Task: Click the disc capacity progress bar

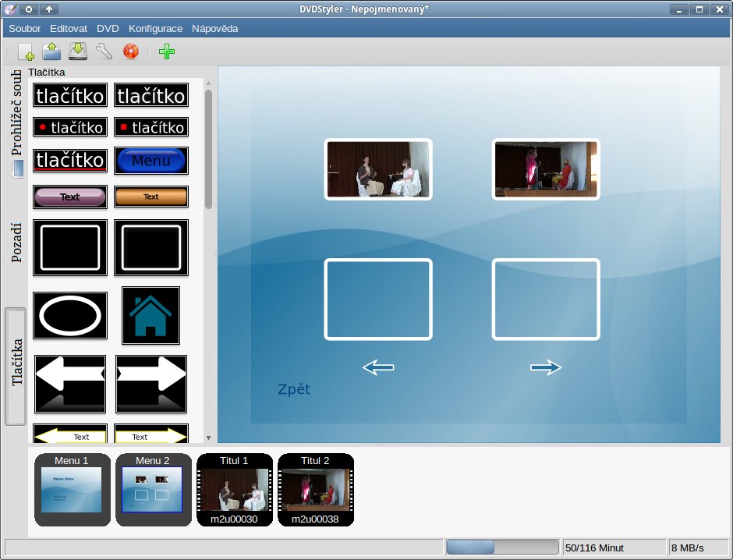Action: [503, 548]
